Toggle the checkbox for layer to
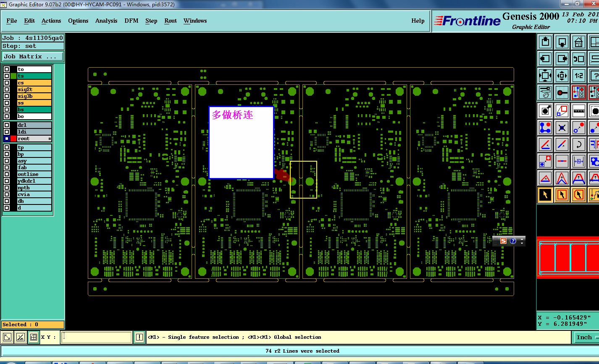 pyautogui.click(x=7, y=69)
